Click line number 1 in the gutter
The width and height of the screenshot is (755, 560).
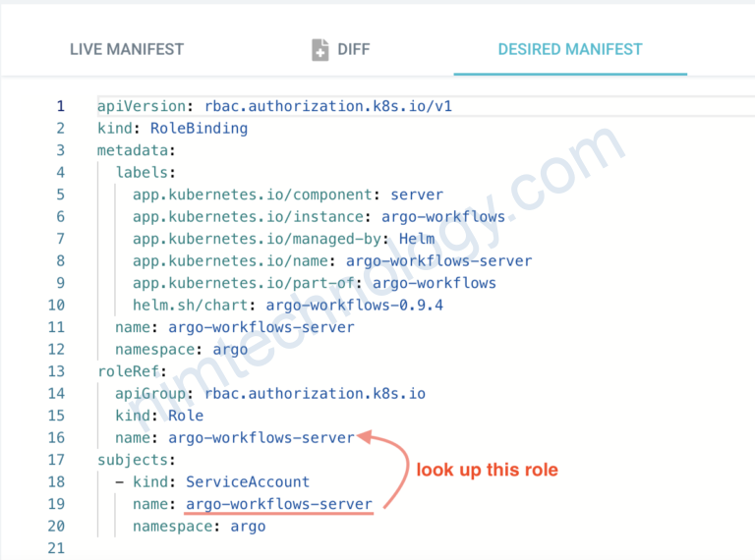[60, 106]
